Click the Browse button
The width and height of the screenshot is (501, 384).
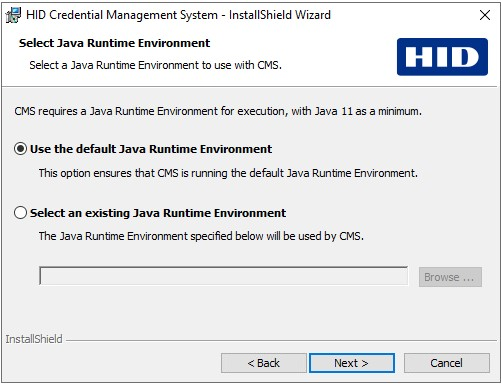[450, 277]
